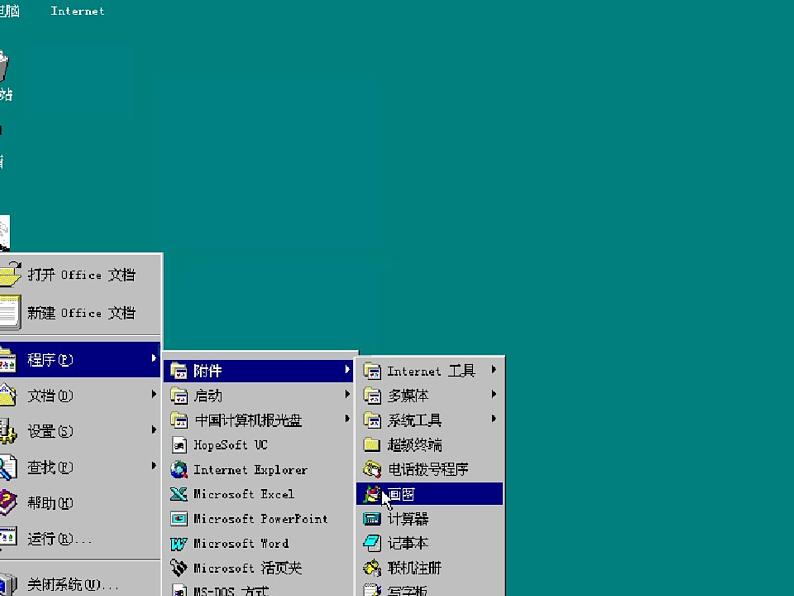Click the 新建 Office 文档 icon
The height and width of the screenshot is (596, 794).
point(10,312)
